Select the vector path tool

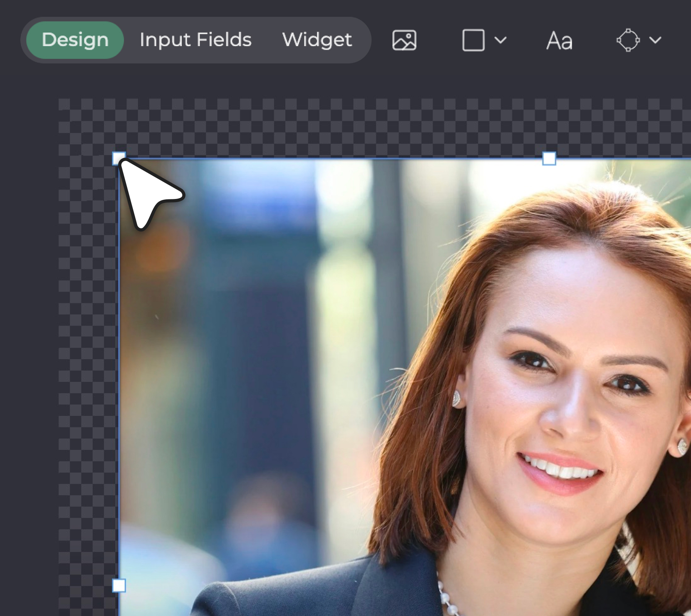(x=628, y=40)
